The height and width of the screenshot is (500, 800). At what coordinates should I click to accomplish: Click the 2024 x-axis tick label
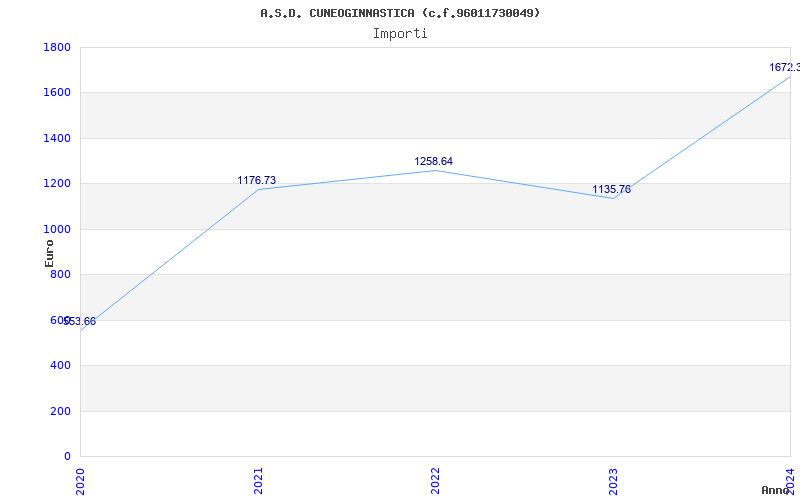[790, 479]
